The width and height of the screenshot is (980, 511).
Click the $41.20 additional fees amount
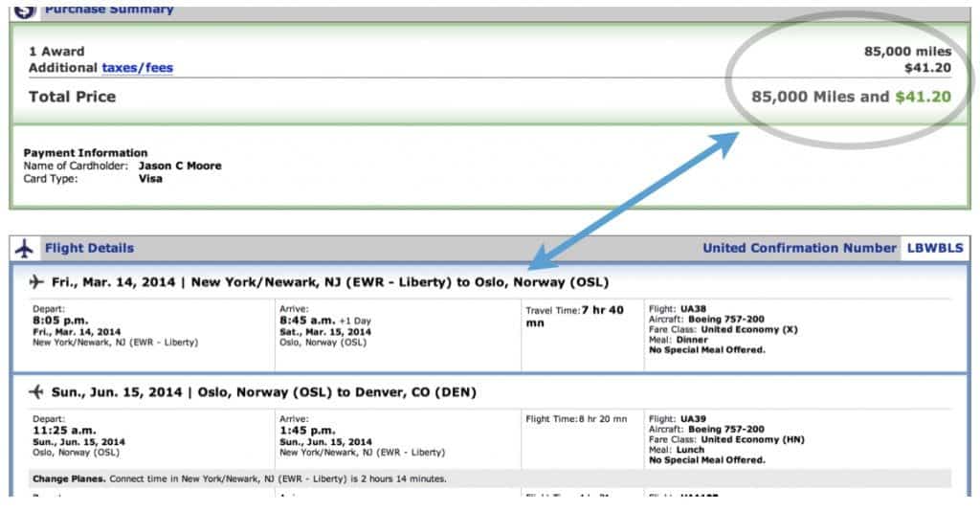click(x=927, y=68)
